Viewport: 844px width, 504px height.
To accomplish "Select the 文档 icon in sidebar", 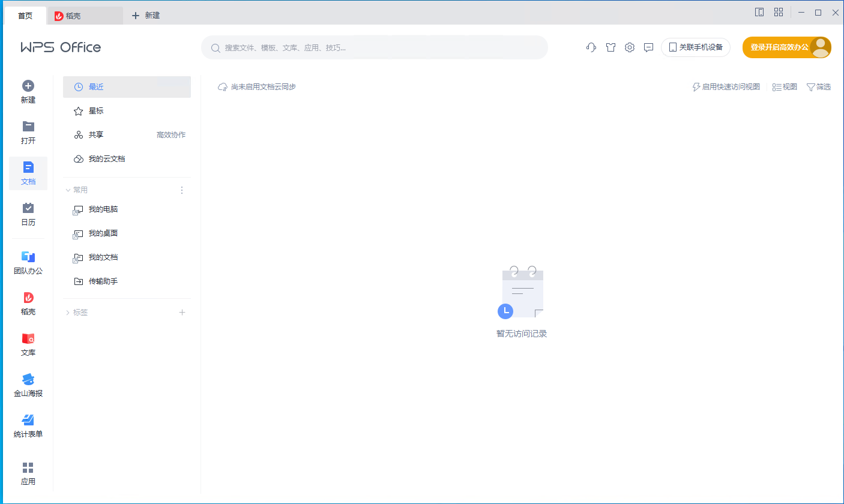I will pos(28,167).
